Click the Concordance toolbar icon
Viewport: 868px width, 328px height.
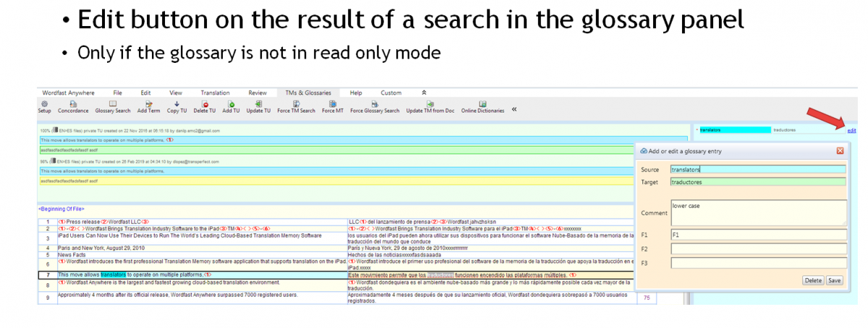coord(73,104)
